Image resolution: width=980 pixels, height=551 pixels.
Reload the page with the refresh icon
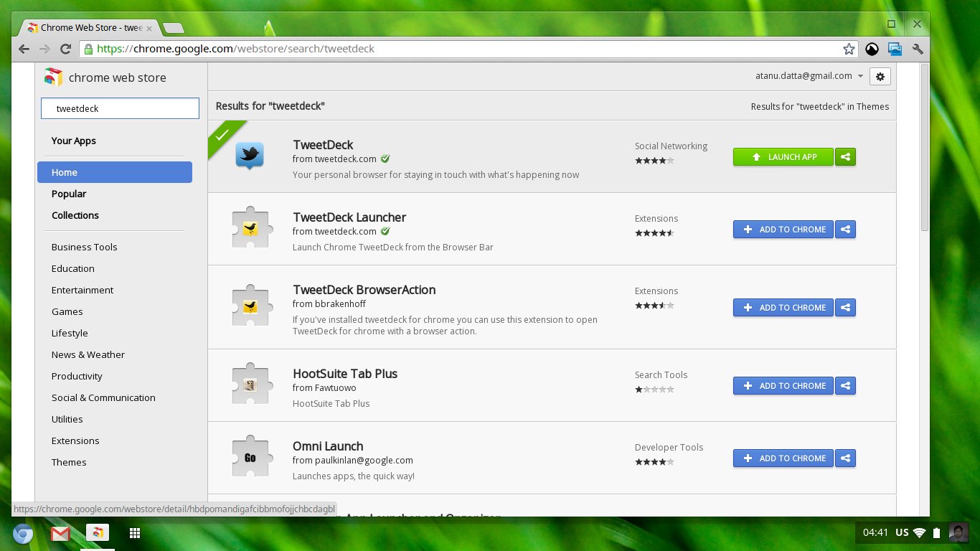tap(65, 49)
